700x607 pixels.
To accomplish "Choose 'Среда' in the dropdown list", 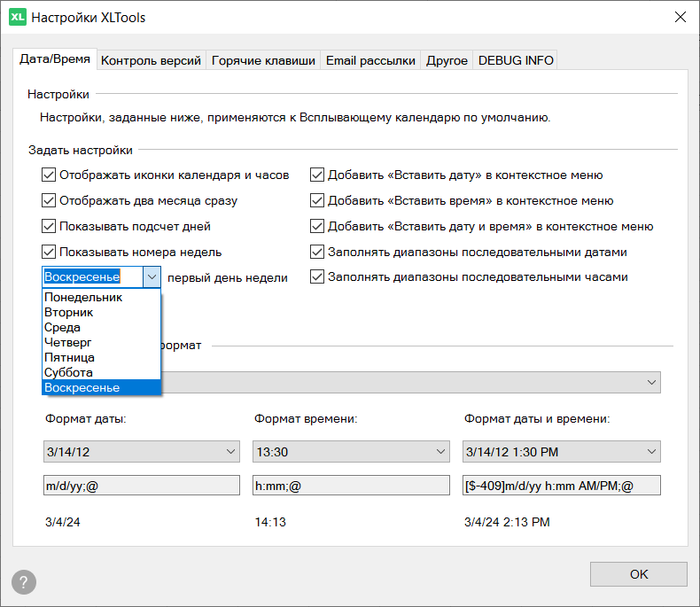I will click(x=62, y=328).
